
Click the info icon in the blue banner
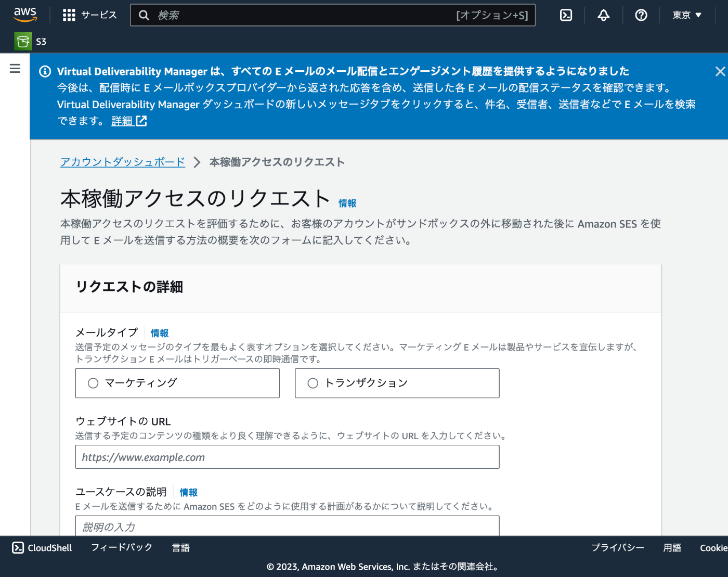pos(45,71)
